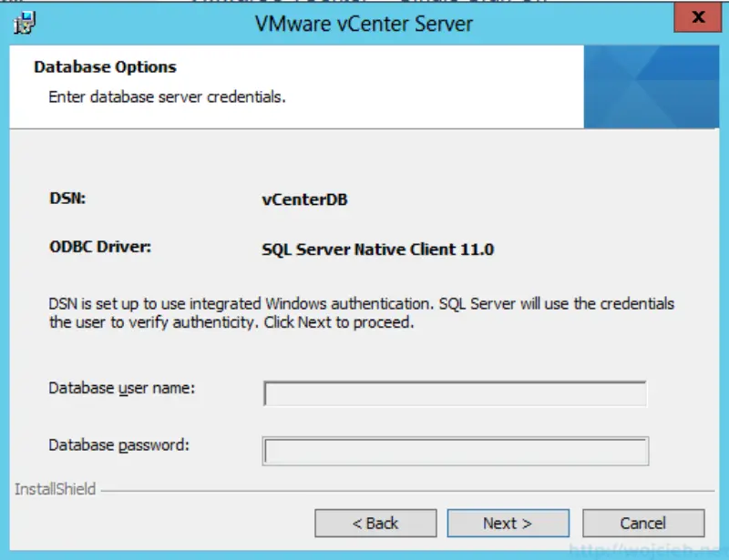Cancel the vCenter Server installation

pos(643,523)
